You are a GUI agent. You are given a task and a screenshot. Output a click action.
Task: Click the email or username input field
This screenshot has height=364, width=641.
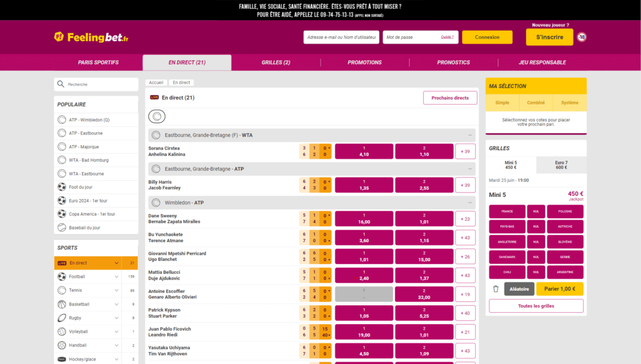pos(341,37)
